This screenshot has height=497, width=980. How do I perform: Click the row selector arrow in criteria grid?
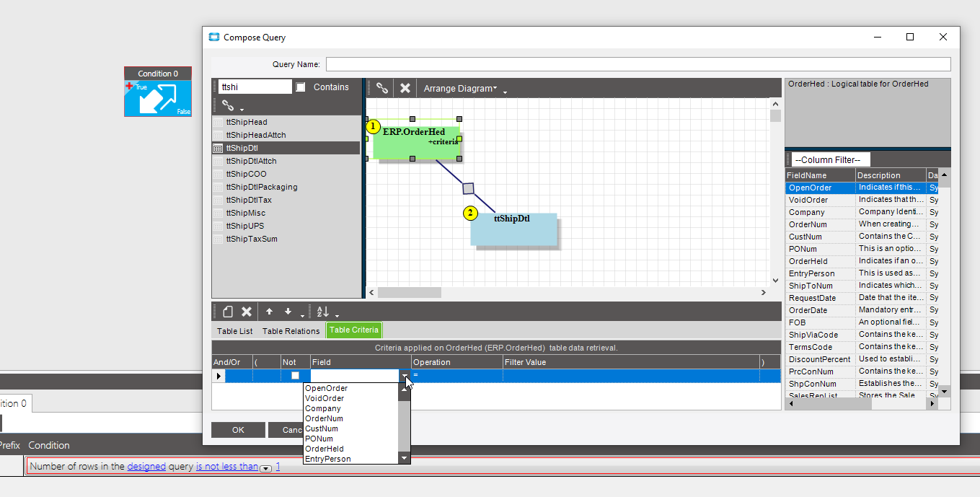tap(218, 376)
